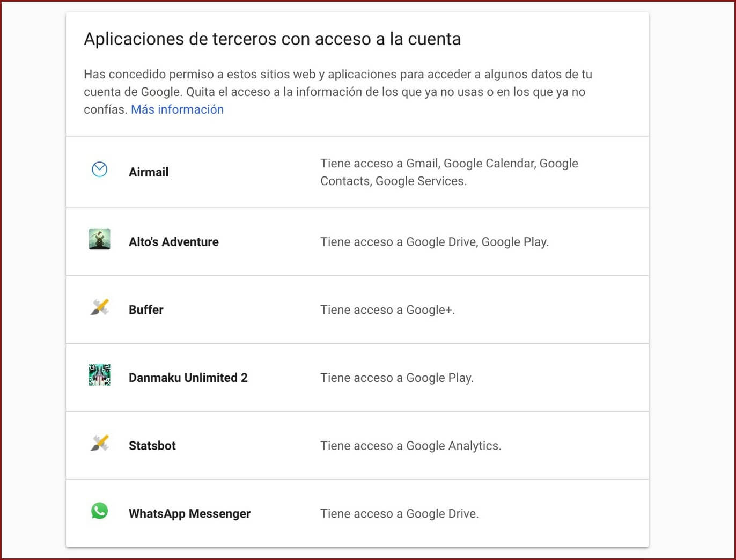The width and height of the screenshot is (736, 560).
Task: Select the Buffer app name
Action: click(146, 310)
